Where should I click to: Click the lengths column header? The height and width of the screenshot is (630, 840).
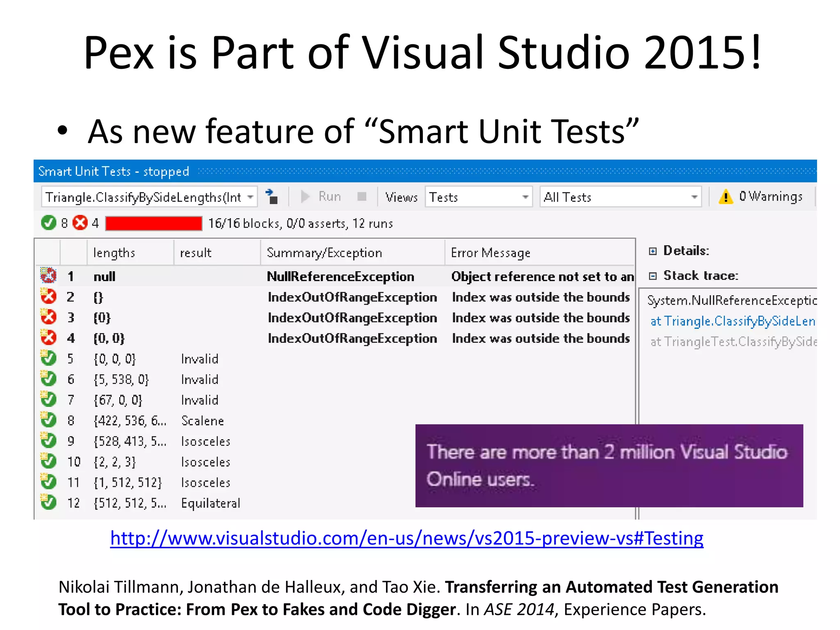click(x=130, y=253)
